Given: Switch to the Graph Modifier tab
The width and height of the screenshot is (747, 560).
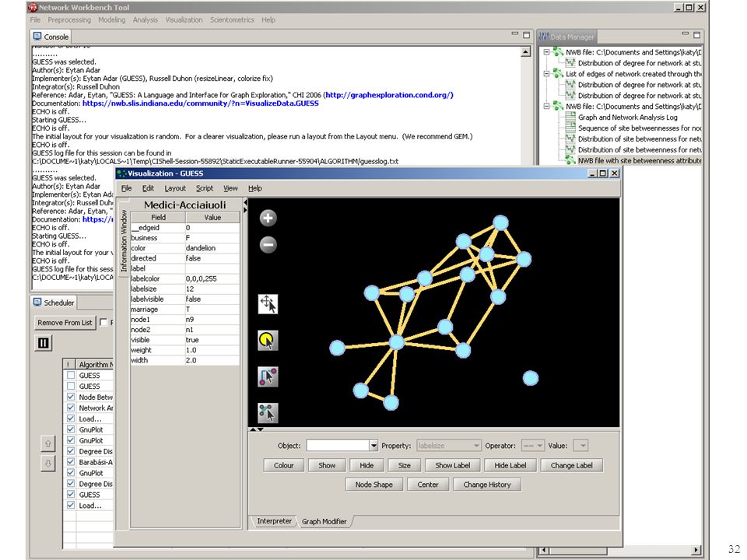Looking at the screenshot, I should (x=324, y=521).
